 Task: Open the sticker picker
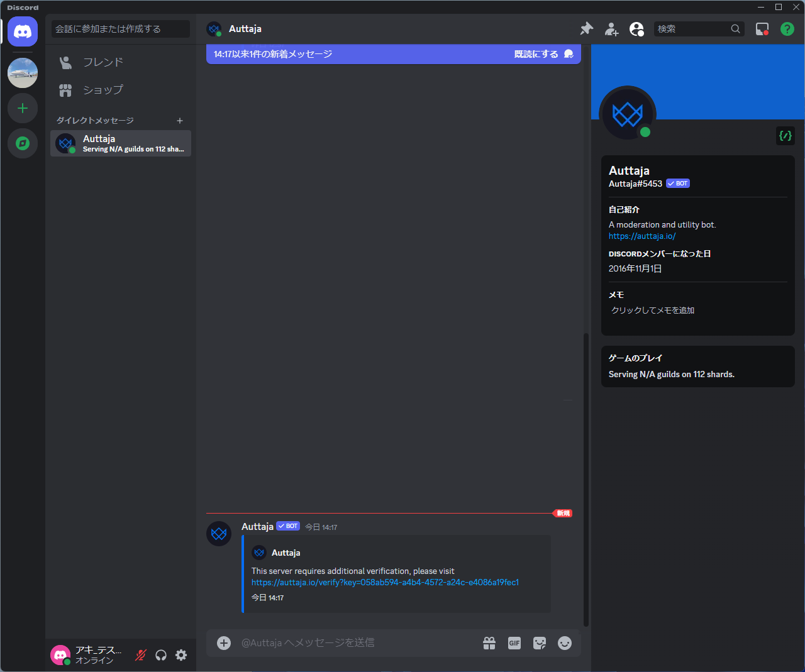540,643
